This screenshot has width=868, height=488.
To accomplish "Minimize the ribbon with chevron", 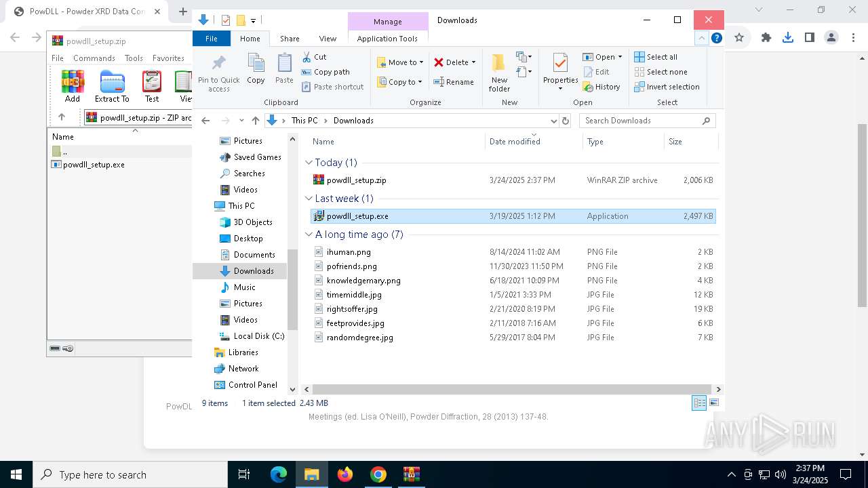I will (x=702, y=38).
